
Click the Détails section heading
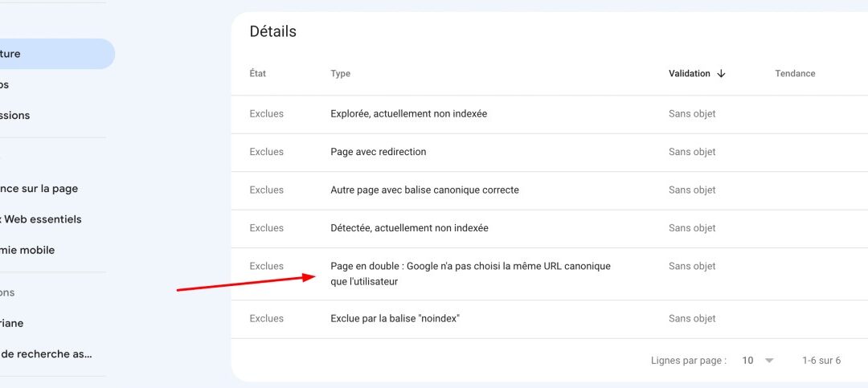pos(273,31)
